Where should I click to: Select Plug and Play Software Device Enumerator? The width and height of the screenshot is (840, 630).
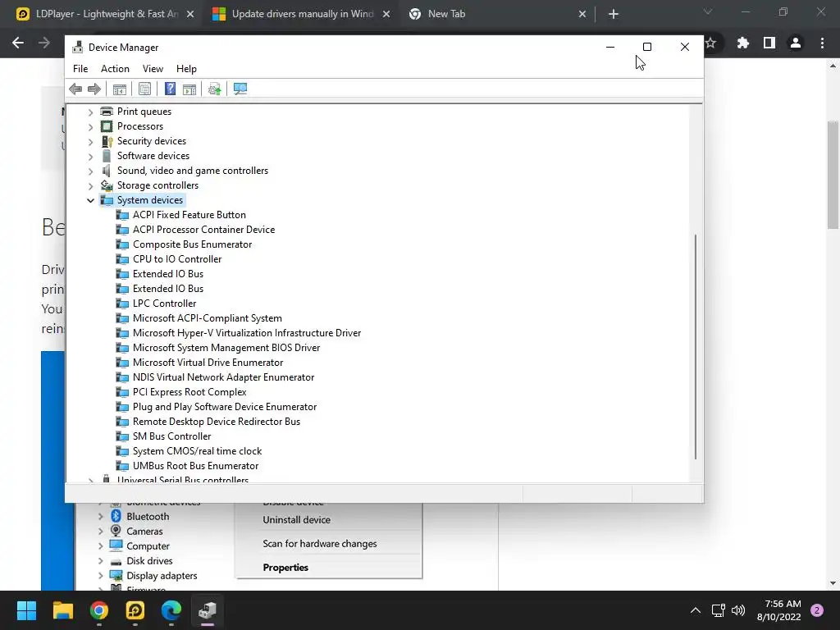coord(225,407)
